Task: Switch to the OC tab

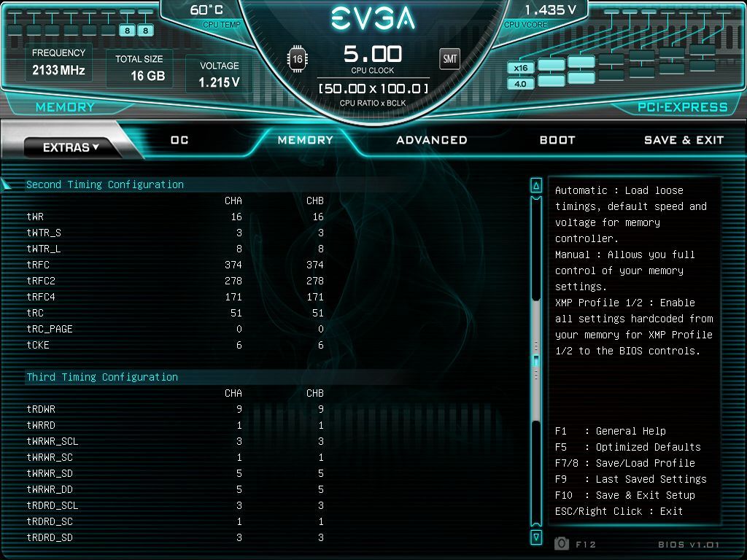Action: point(179,140)
